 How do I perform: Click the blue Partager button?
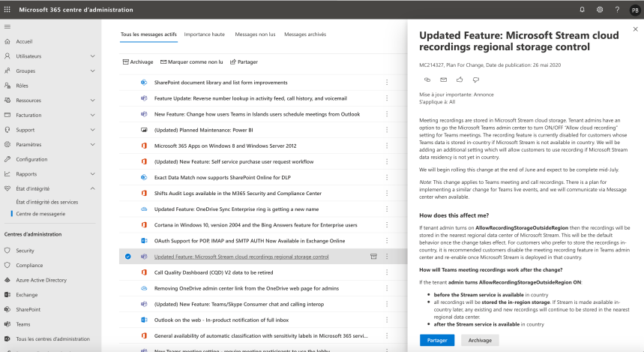coord(436,340)
